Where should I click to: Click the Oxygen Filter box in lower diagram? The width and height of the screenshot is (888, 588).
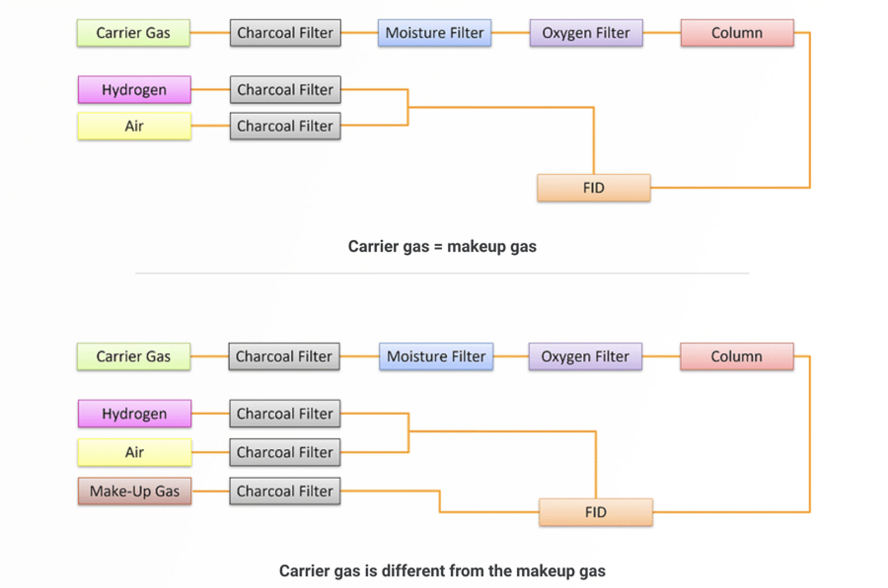585,356
